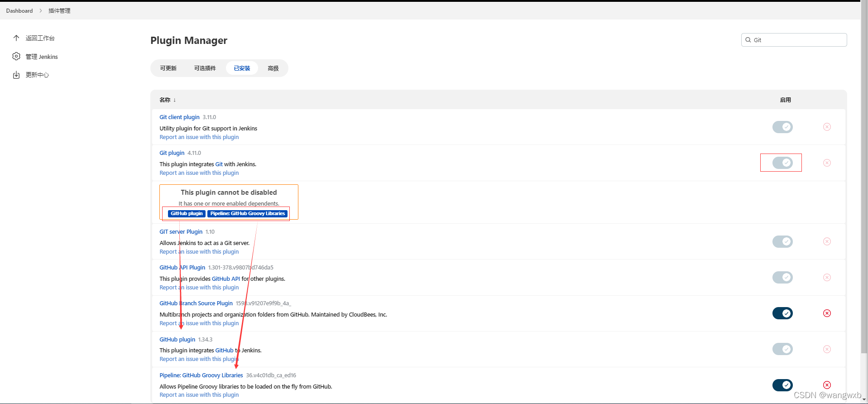Open 管理 Jenkins from the sidebar
Screen dimensions: 868x404
pyautogui.click(x=42, y=57)
